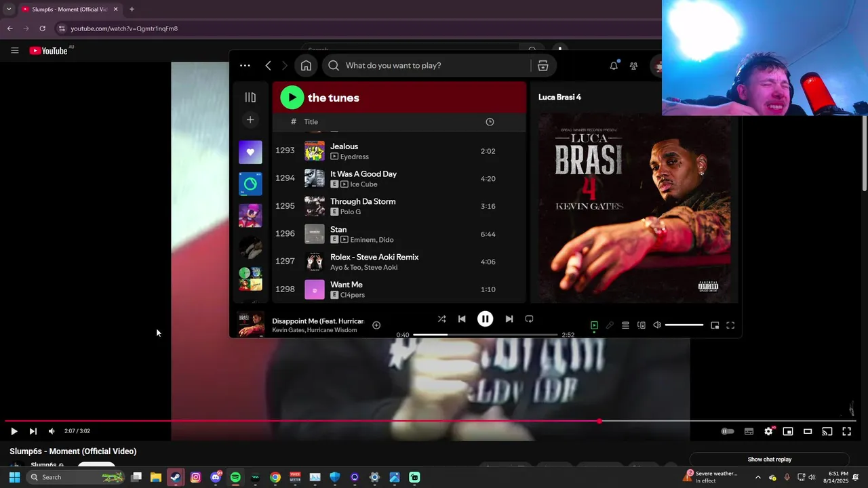Open the Spotify Home icon
Screen dimensions: 868x488
[307, 66]
